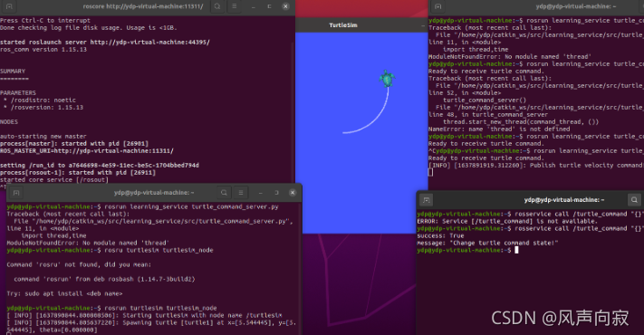Click search icon in bottom-left terminal
This screenshot has width=644, height=335.
click(x=224, y=193)
